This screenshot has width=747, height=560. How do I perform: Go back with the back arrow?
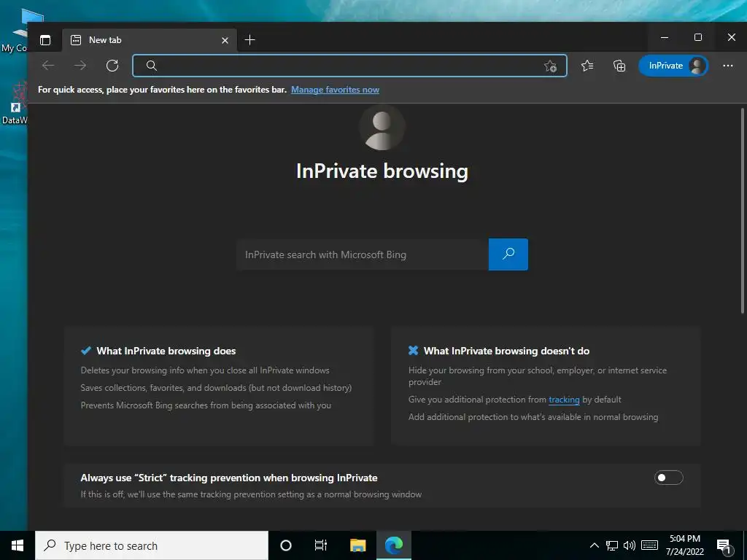point(48,65)
